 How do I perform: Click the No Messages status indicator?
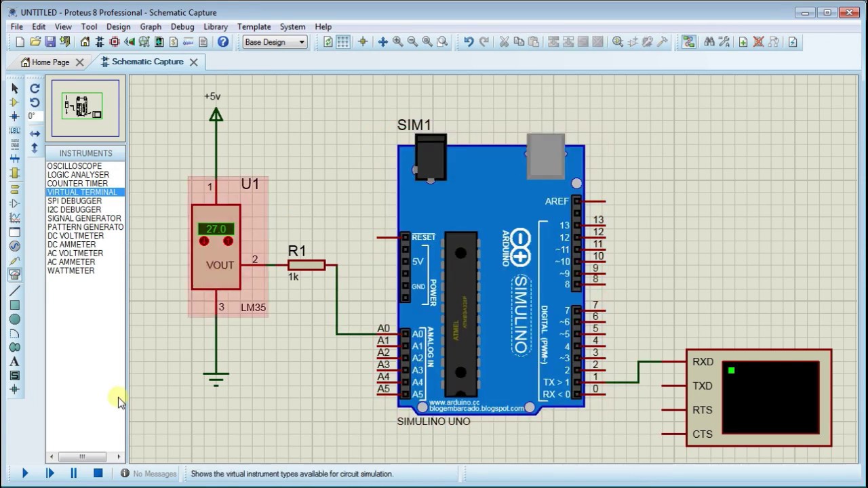[149, 474]
